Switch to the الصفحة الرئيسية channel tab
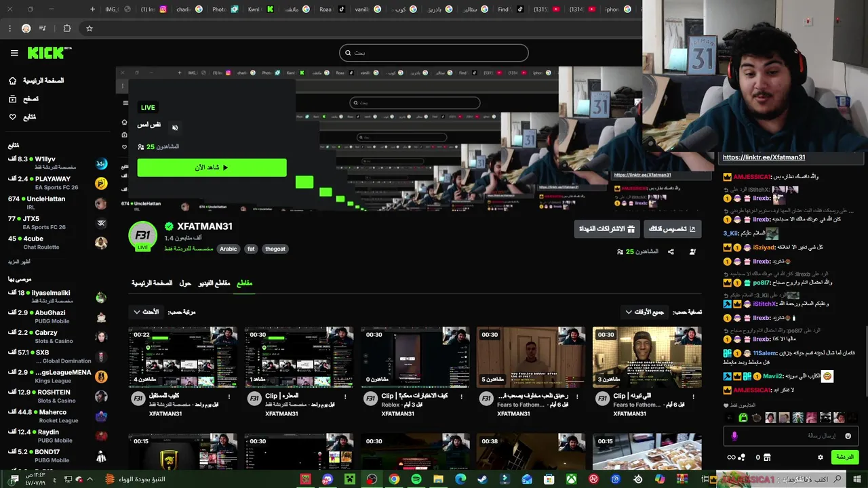Image resolution: width=868 pixels, height=488 pixels. (x=152, y=283)
